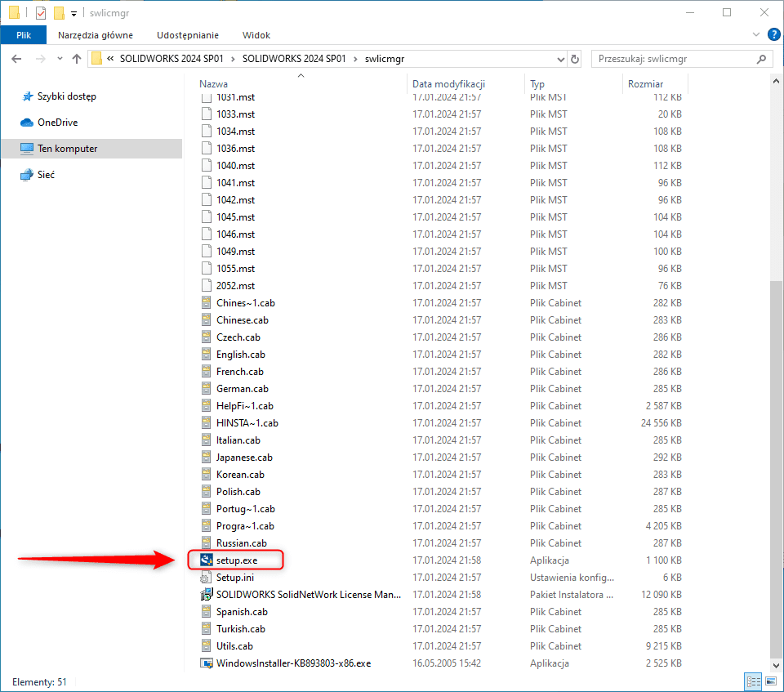Screen dimensions: 784x692
Task: Select the French.cab file name
Action: [x=240, y=372]
